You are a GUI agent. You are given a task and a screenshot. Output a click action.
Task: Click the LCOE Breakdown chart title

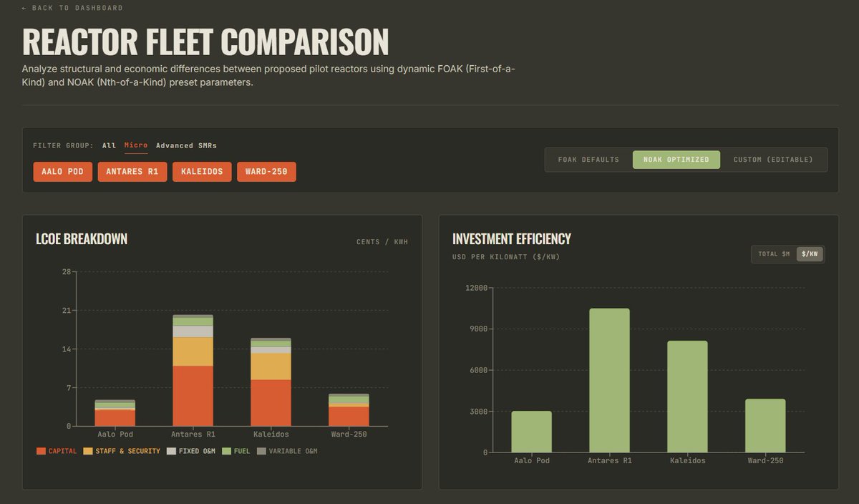point(82,239)
